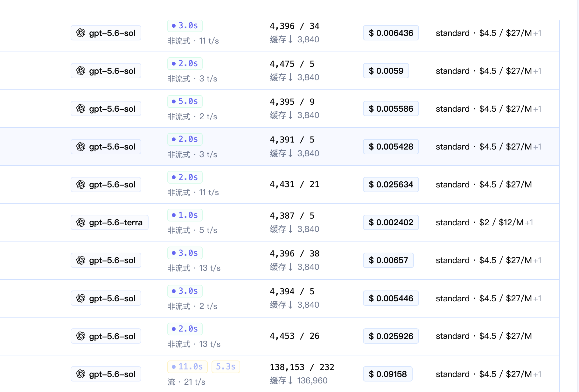The image size is (579, 392).
Task: Click the "非流式 · 5 t/s" speed text
Action: pyautogui.click(x=192, y=230)
